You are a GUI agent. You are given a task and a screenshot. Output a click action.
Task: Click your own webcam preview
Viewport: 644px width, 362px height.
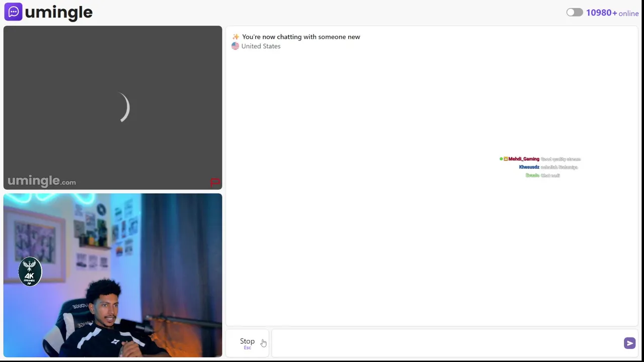113,275
